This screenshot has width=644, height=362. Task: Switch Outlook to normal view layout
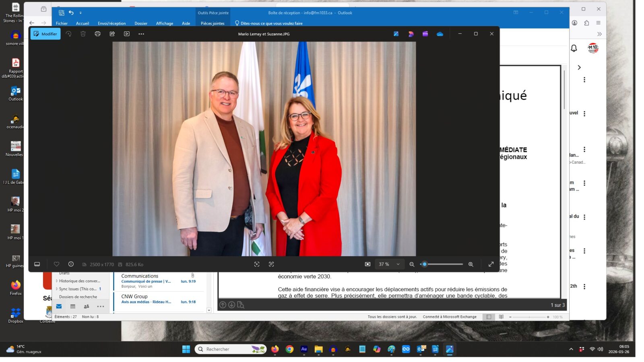tap(489, 317)
